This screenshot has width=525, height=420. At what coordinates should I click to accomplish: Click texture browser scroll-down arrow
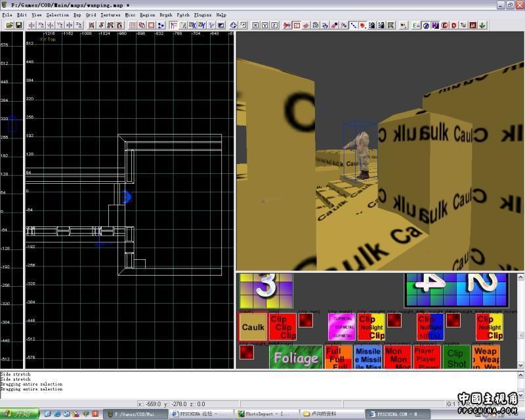click(520, 365)
